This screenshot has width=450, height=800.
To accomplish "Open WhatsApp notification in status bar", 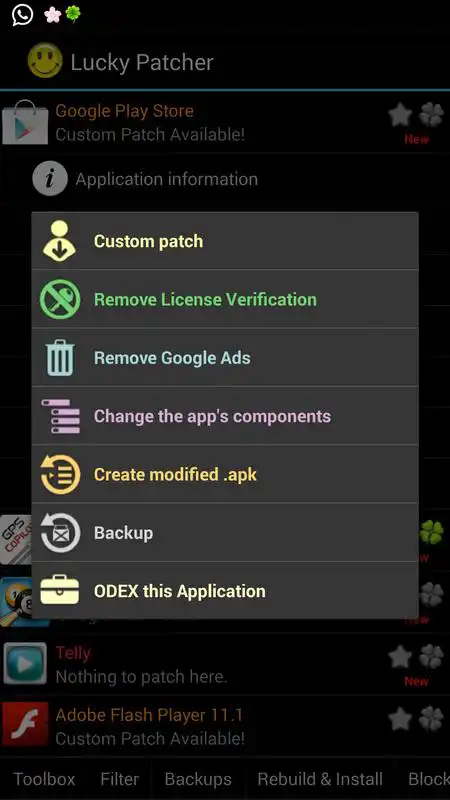I will click(22, 14).
